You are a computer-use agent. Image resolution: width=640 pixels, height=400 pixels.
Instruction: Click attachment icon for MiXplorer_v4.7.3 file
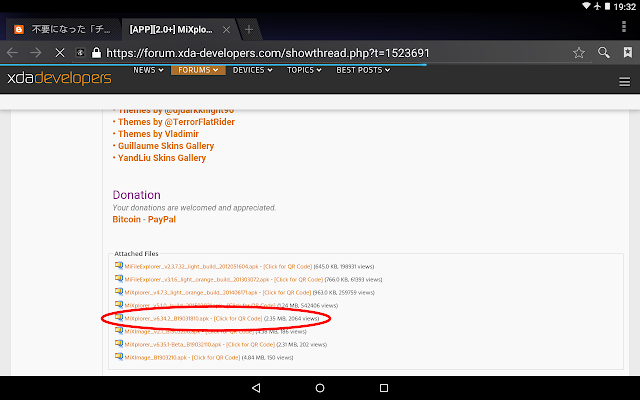click(x=119, y=292)
